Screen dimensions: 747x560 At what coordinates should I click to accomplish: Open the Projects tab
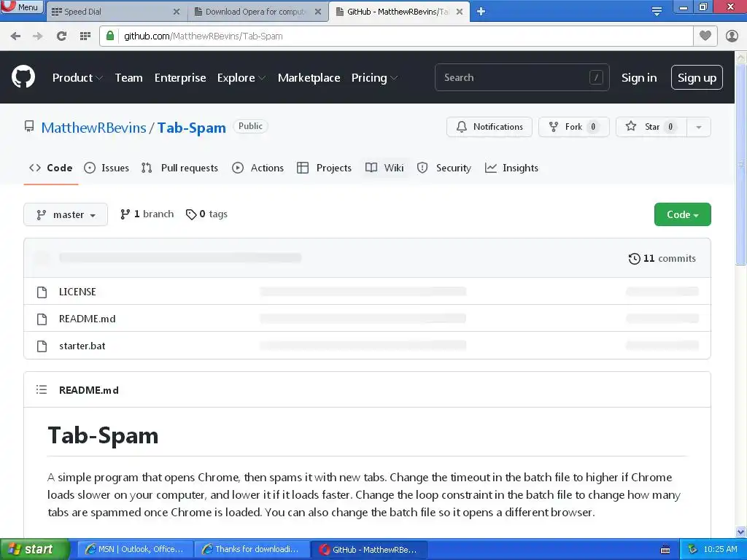pos(324,168)
